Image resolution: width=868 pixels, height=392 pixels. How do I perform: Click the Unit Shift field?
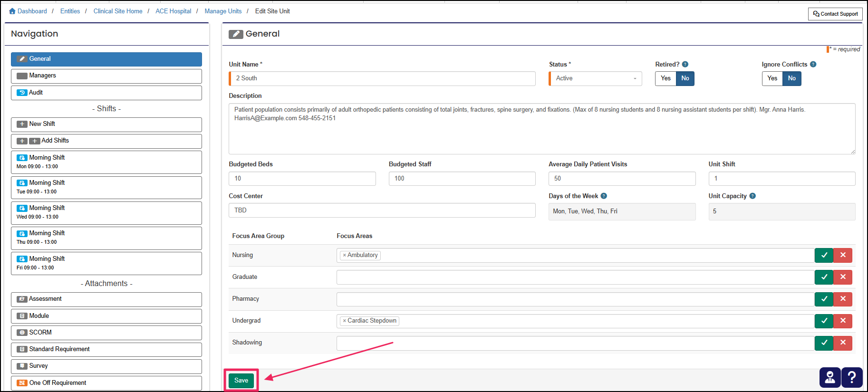click(x=782, y=179)
